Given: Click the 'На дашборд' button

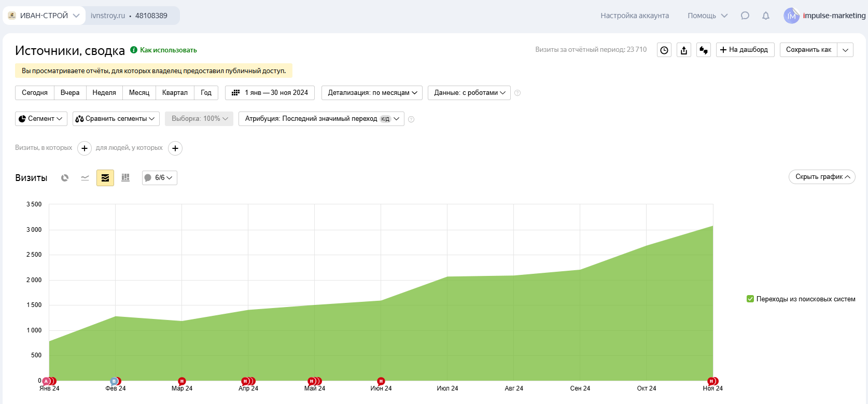Looking at the screenshot, I should (745, 50).
